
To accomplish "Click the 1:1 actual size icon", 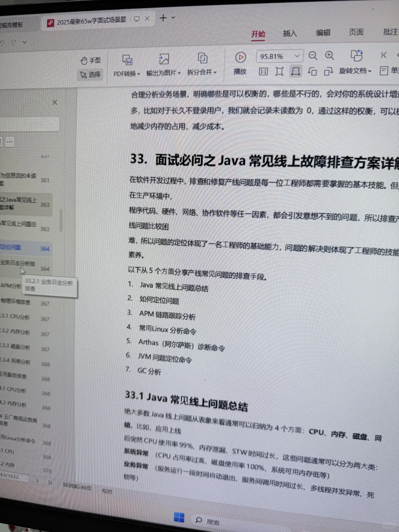I will click(263, 71).
